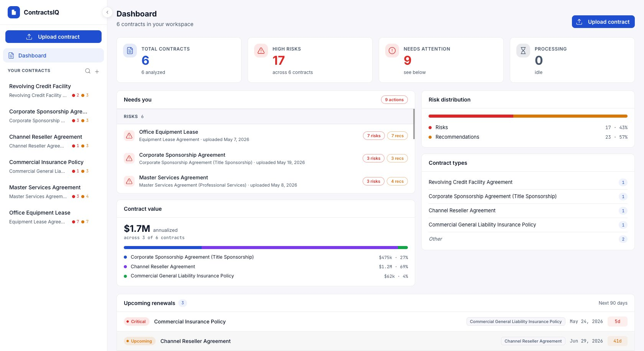
Task: Search contracts with the magnifier icon
Action: coord(88,71)
